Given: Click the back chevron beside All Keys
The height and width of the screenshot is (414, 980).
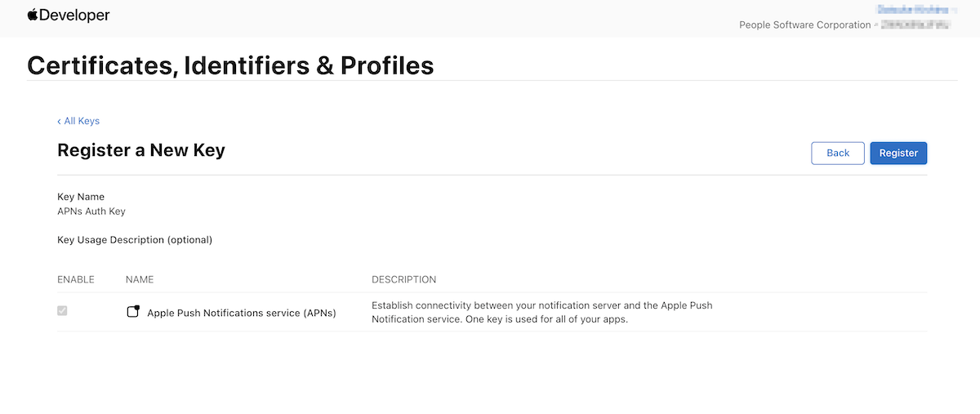Looking at the screenshot, I should [x=59, y=121].
